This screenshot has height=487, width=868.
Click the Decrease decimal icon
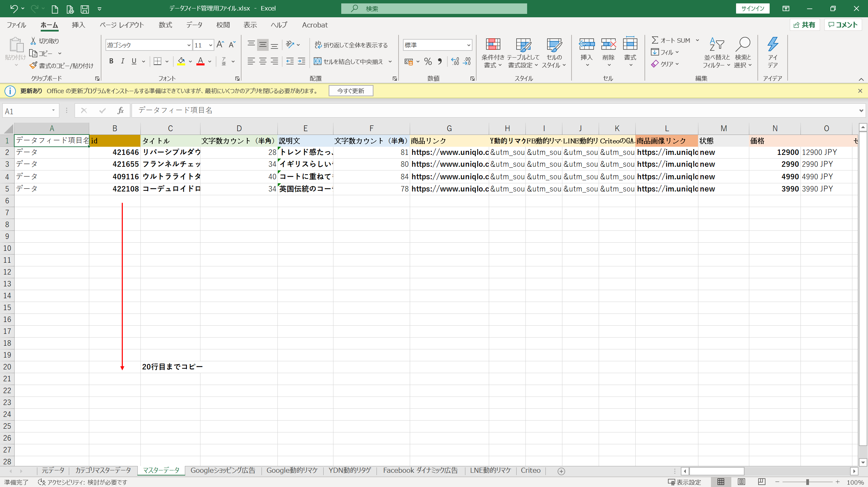pyautogui.click(x=467, y=61)
